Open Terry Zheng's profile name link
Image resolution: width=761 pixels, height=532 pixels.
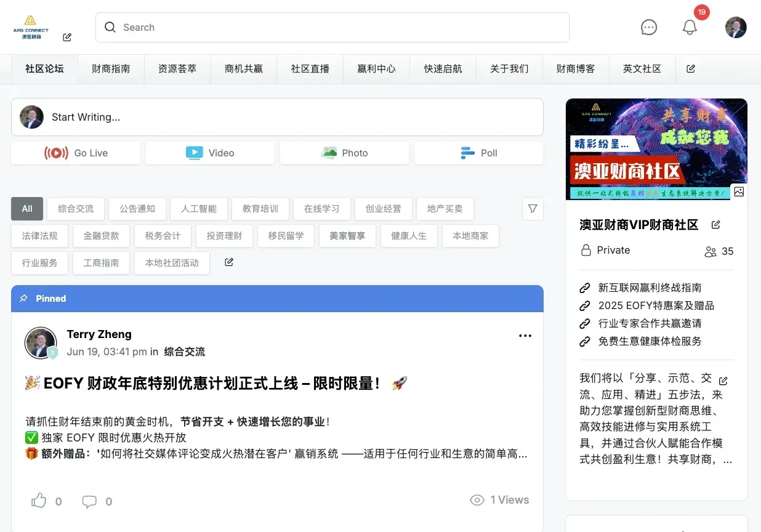(x=99, y=334)
